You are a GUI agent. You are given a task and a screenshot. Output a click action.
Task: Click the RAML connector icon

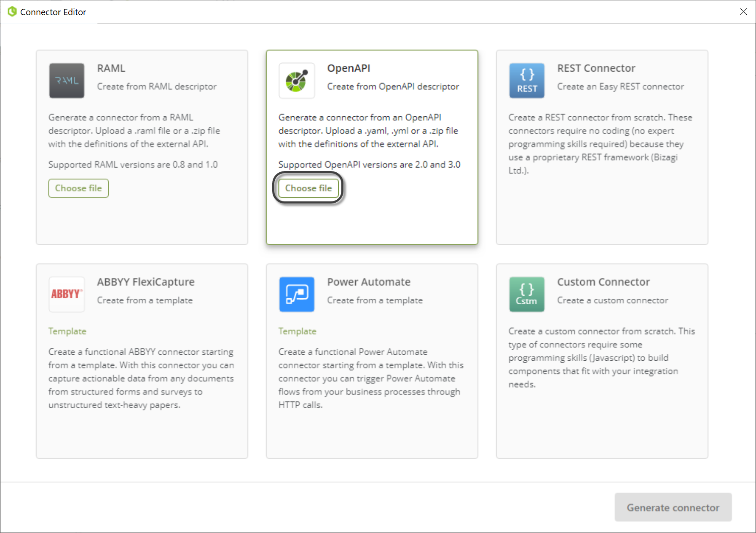pyautogui.click(x=67, y=80)
